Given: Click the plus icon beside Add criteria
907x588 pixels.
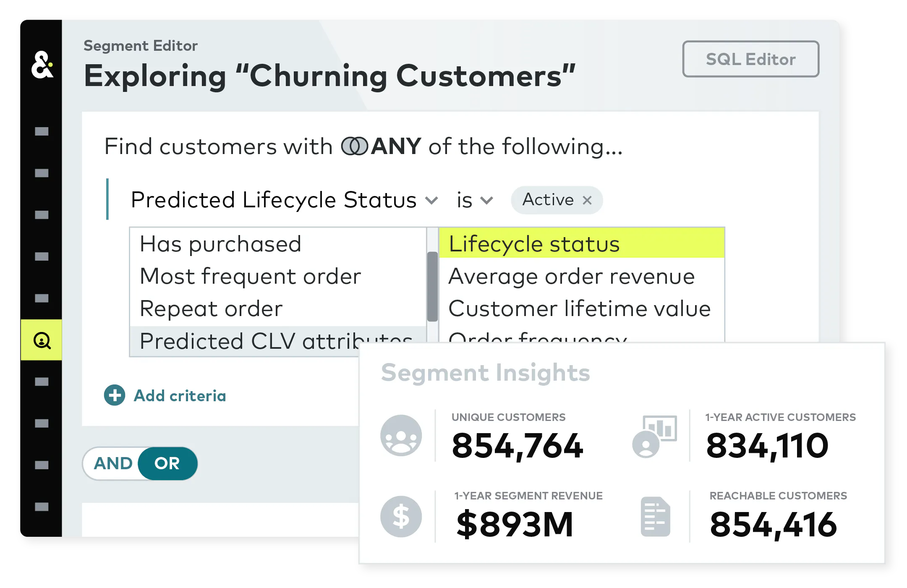Looking at the screenshot, I should point(115,395).
